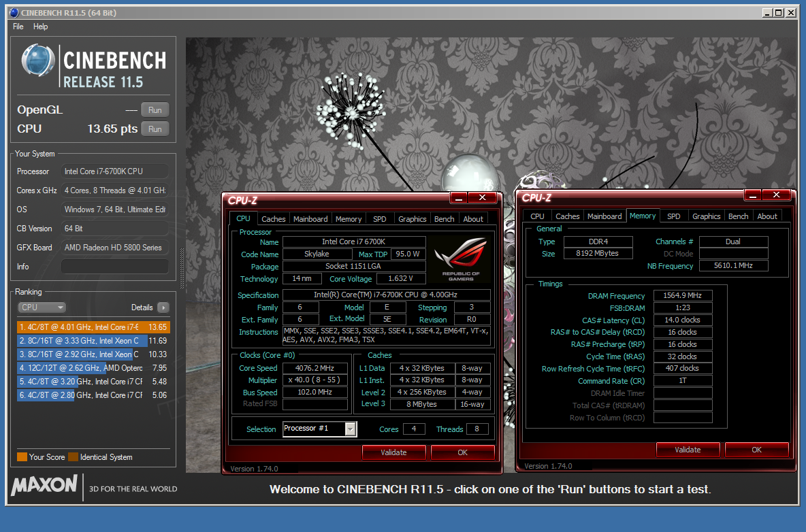The width and height of the screenshot is (806, 532).
Task: Switch to Graphics tab in right CPU-Z
Action: (x=707, y=216)
